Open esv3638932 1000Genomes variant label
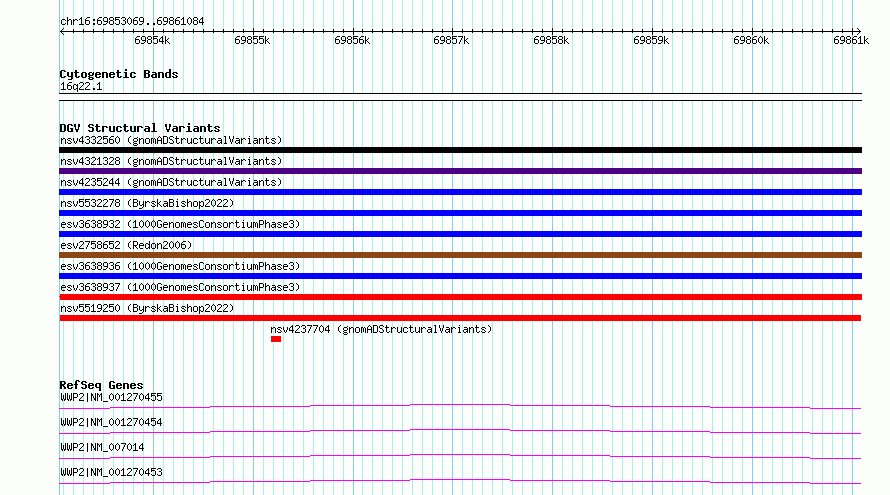 point(180,224)
